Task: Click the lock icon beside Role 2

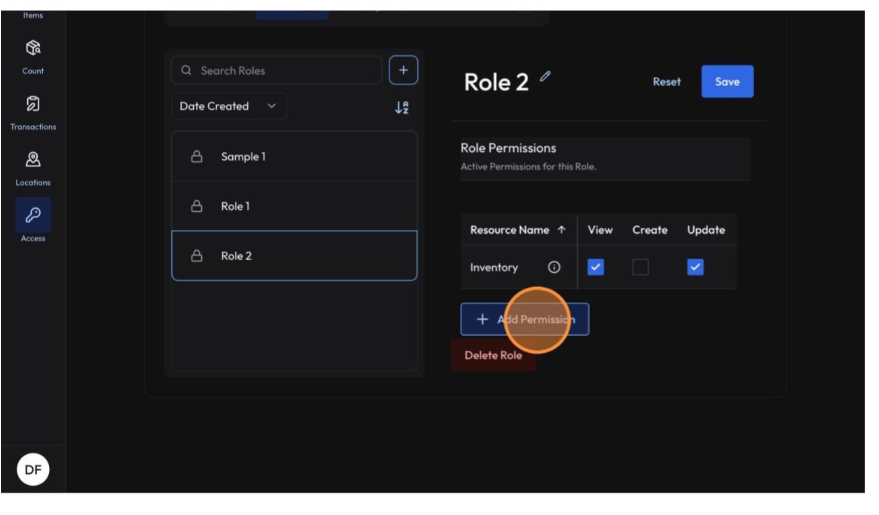Action: click(196, 256)
